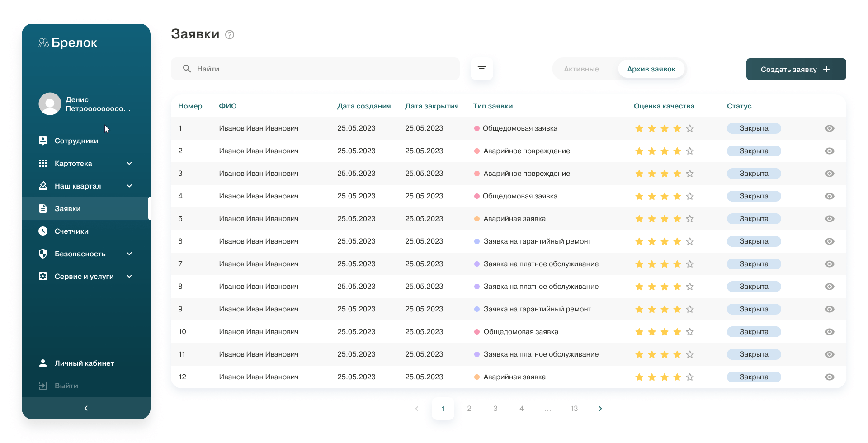Click the eye icon for request 1

pyautogui.click(x=829, y=128)
